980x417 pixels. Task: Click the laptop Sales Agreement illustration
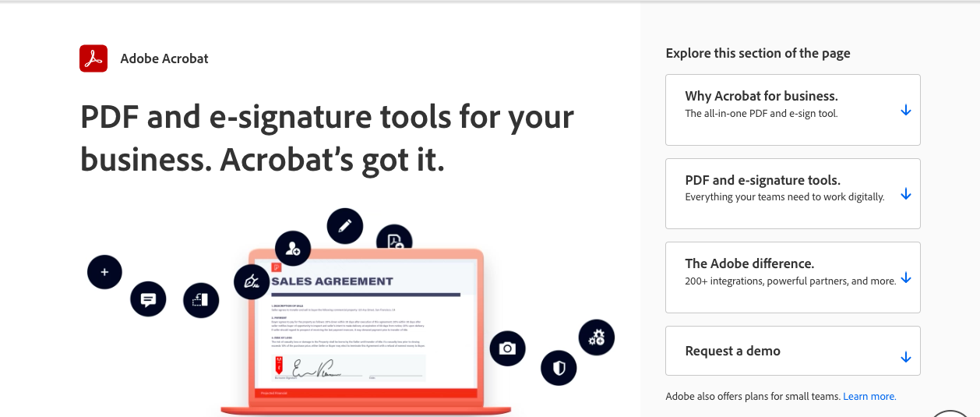366,331
